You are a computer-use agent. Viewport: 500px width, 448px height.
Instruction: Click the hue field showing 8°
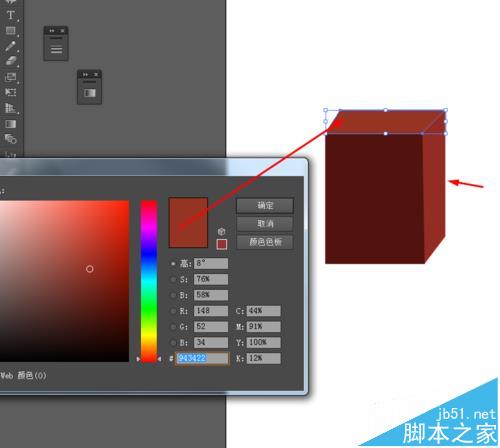click(211, 263)
